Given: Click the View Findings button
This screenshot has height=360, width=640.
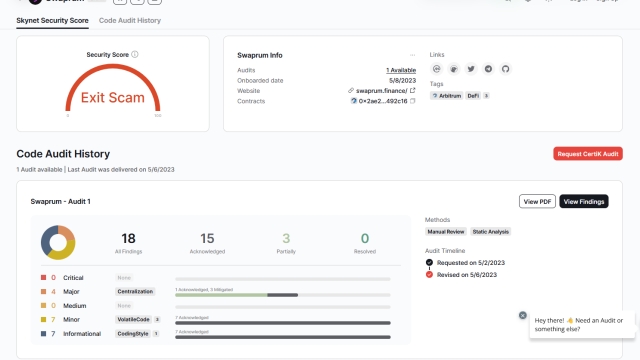Looking at the screenshot, I should pos(584,202).
